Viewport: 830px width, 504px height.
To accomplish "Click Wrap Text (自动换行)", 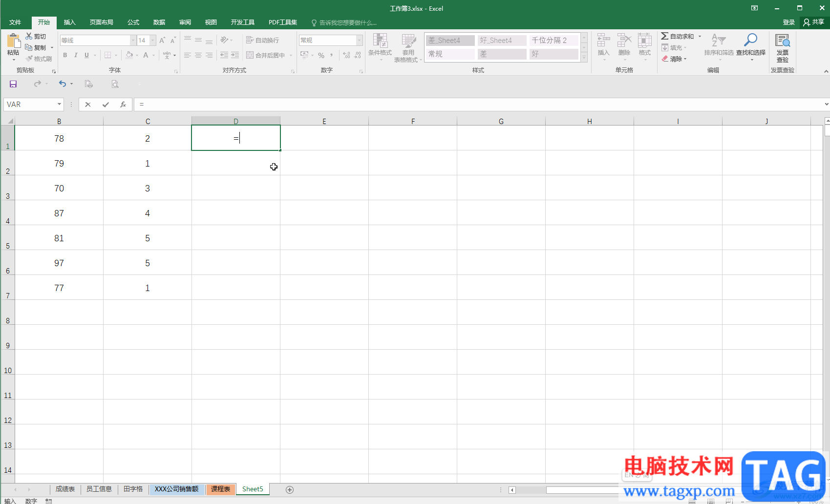I will click(x=263, y=40).
